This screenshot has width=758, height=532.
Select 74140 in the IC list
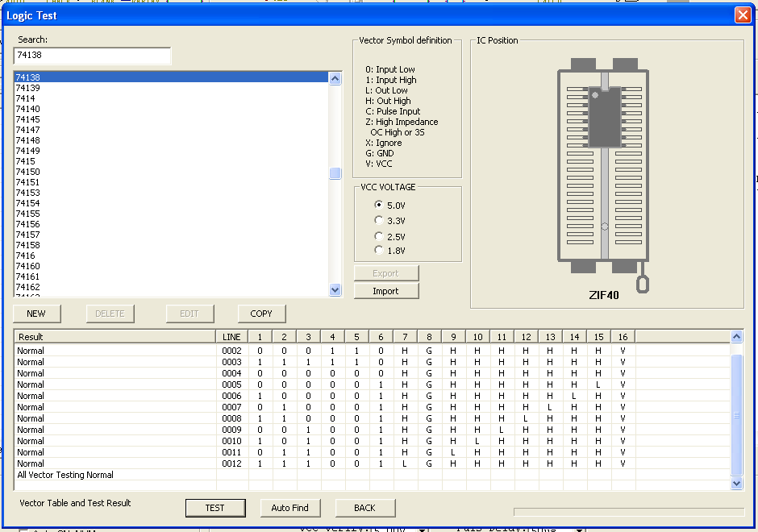tap(172, 109)
